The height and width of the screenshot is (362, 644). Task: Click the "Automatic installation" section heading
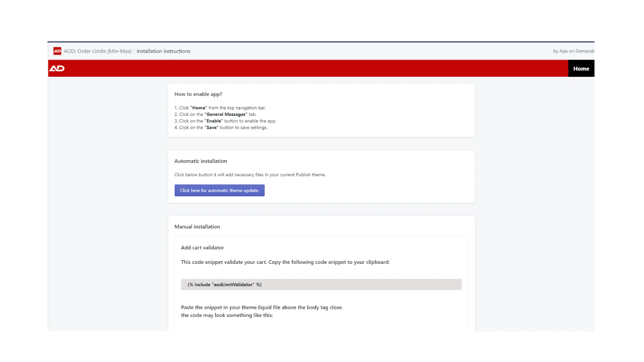[200, 161]
